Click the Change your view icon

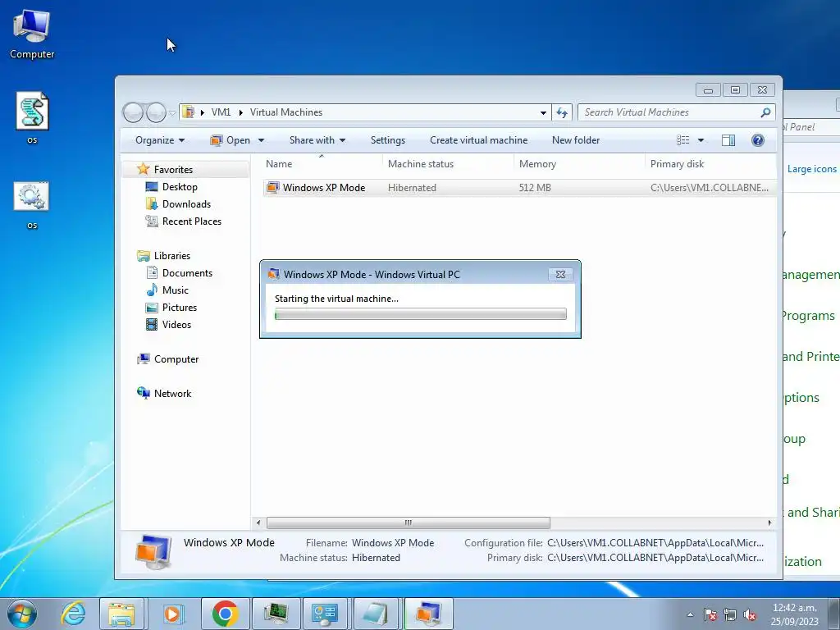pyautogui.click(x=683, y=140)
